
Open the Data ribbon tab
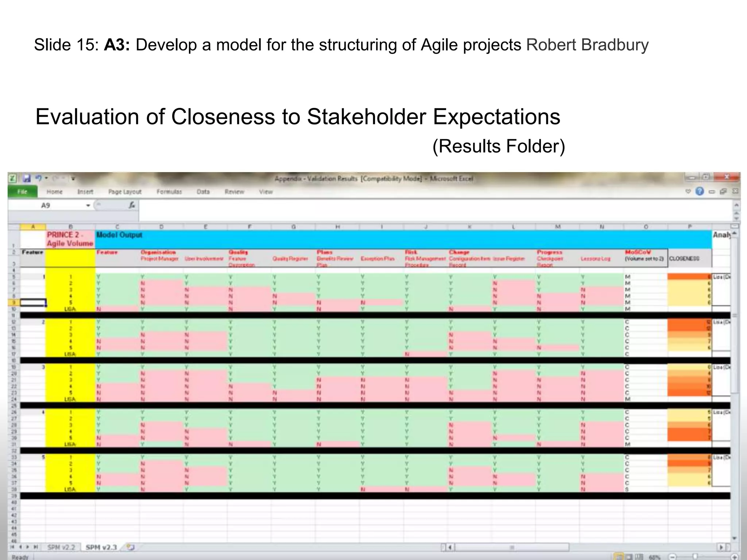pos(203,192)
